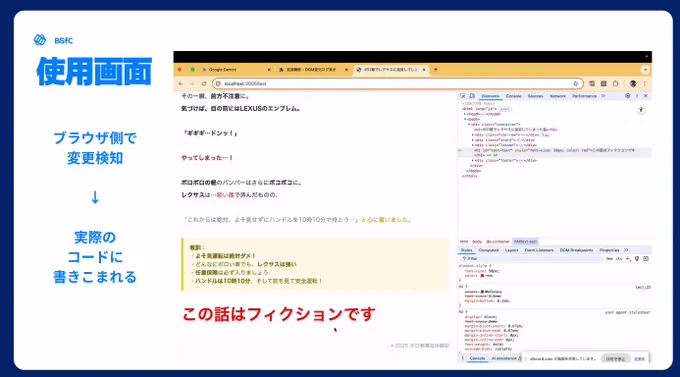Toggle DevTools device toolbar icon

pyautogui.click(x=472, y=96)
